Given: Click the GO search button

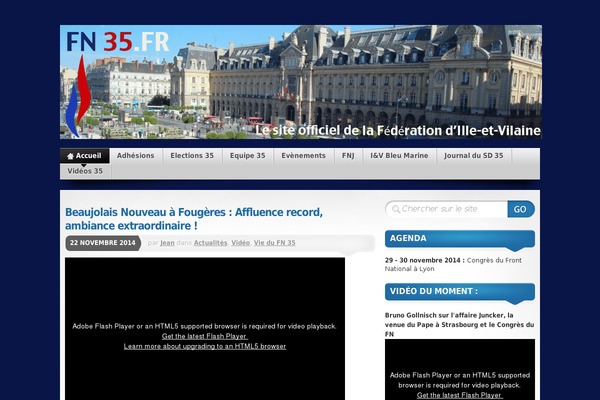Looking at the screenshot, I should pyautogui.click(x=520, y=209).
